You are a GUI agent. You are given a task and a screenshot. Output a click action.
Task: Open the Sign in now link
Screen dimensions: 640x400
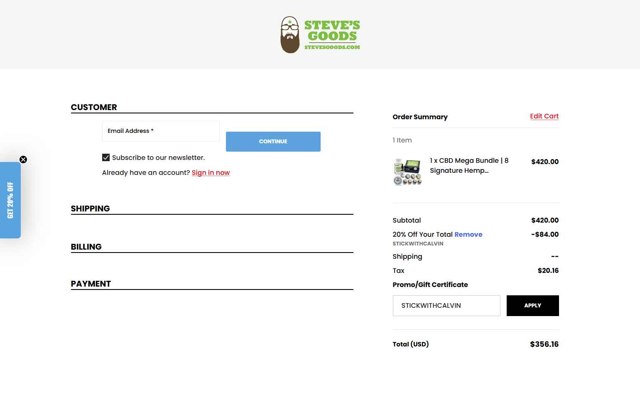(x=211, y=173)
